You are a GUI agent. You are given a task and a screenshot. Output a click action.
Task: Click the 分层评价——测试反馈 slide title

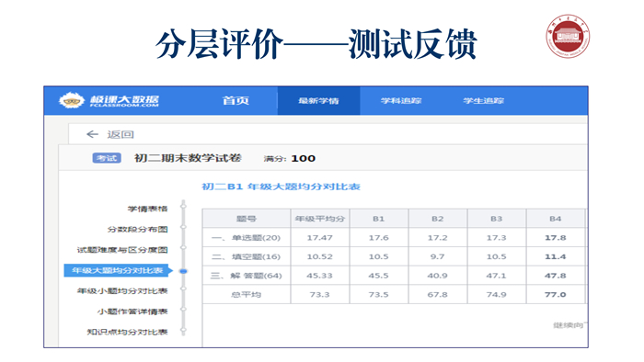tap(316, 44)
